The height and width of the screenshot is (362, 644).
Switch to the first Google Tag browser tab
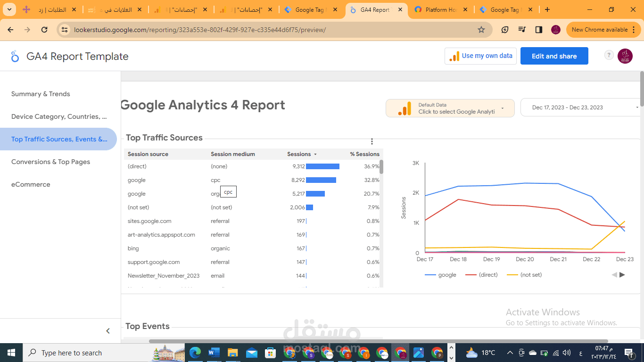point(312,10)
